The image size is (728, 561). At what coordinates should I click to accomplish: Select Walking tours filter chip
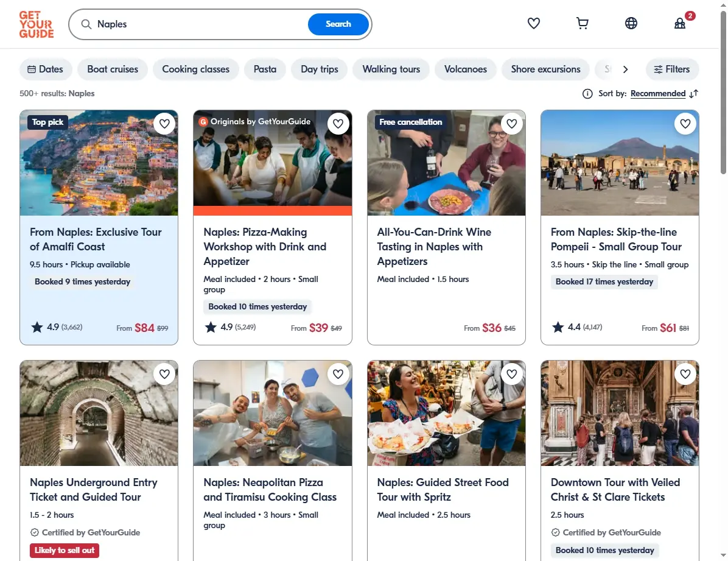391,69
